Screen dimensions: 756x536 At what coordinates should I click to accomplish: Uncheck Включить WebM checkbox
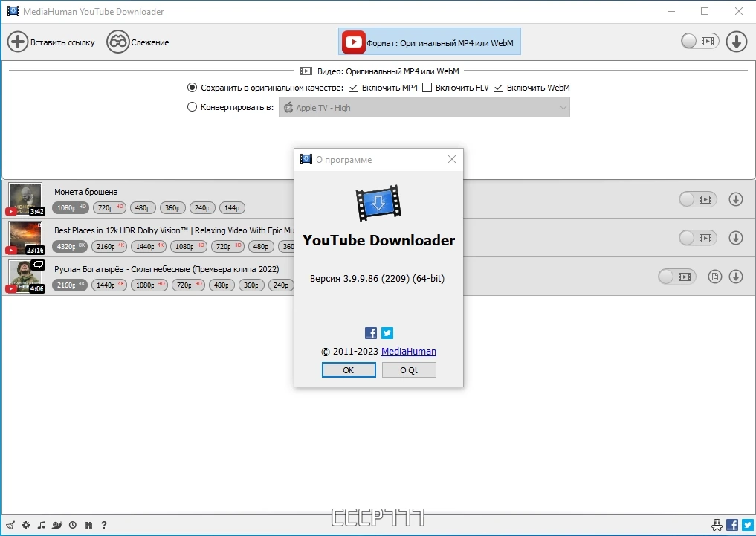point(499,87)
